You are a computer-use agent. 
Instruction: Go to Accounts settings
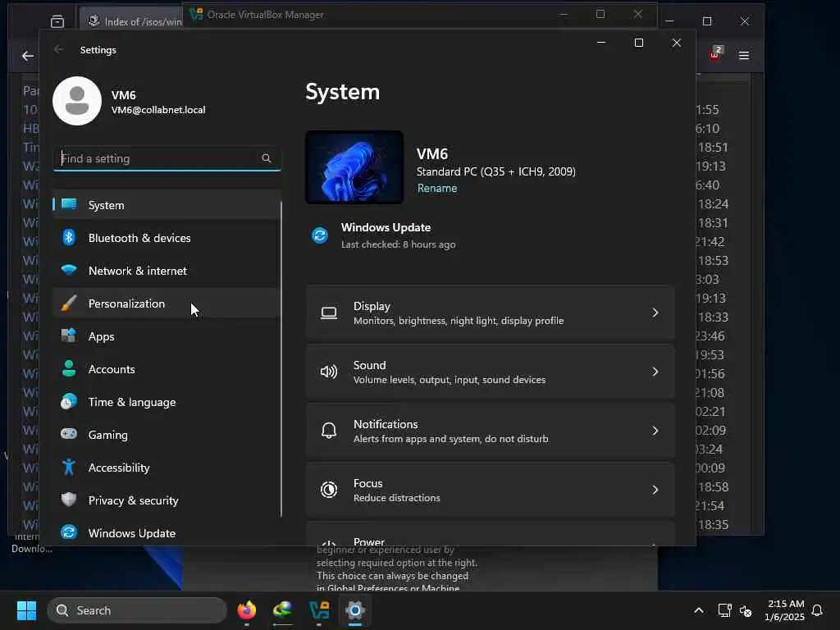pos(166,369)
